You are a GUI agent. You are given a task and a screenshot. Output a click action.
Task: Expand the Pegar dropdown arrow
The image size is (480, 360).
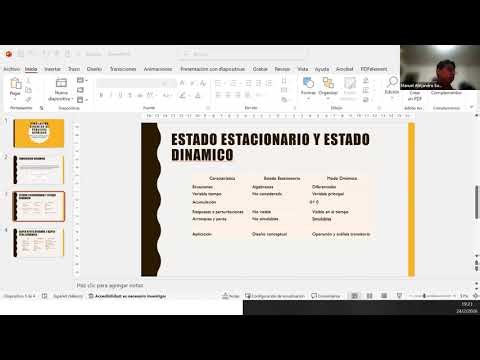coord(15,99)
